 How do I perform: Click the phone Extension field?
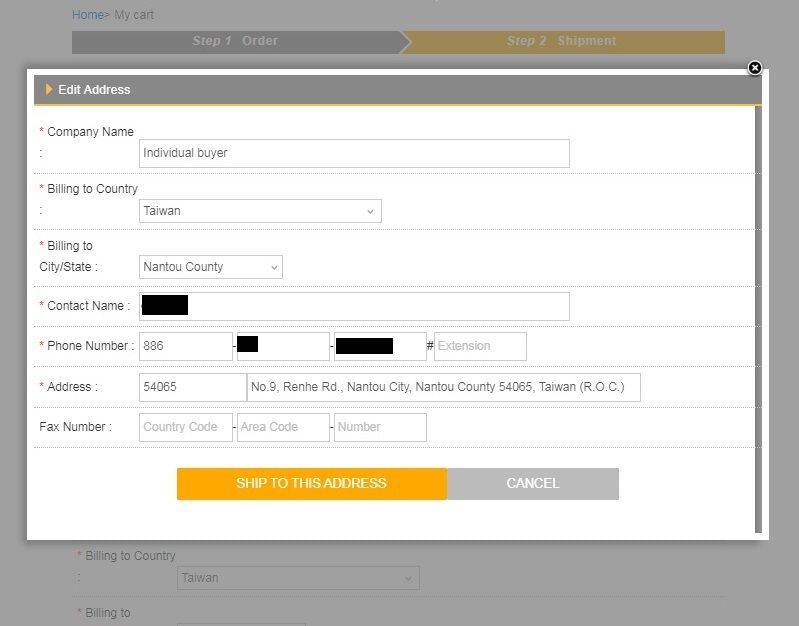480,346
